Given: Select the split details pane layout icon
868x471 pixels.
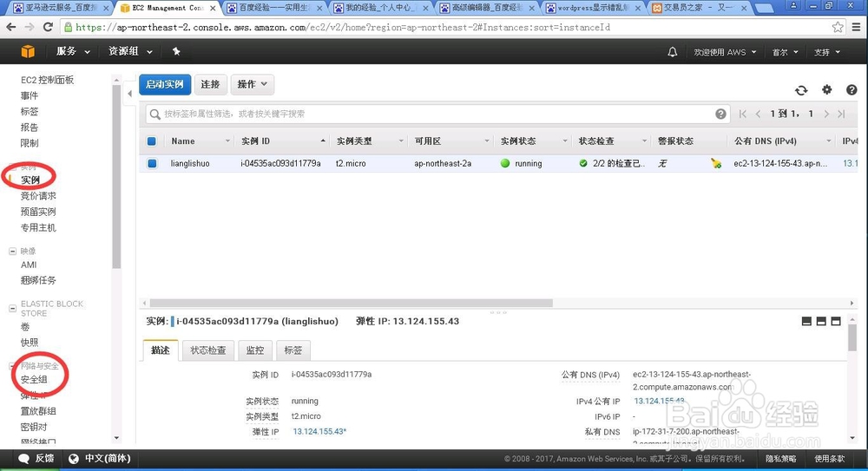Looking at the screenshot, I should click(x=821, y=322).
